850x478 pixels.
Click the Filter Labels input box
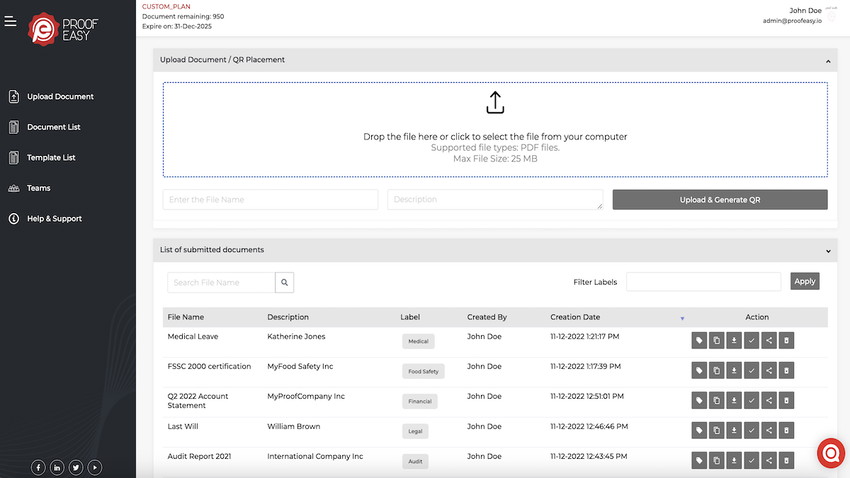[x=703, y=281]
